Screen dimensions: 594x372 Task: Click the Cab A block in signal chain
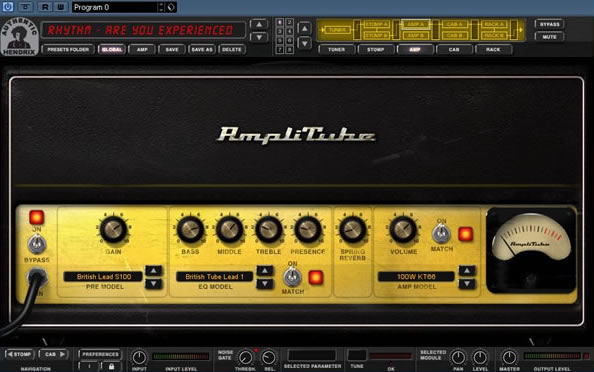(455, 24)
